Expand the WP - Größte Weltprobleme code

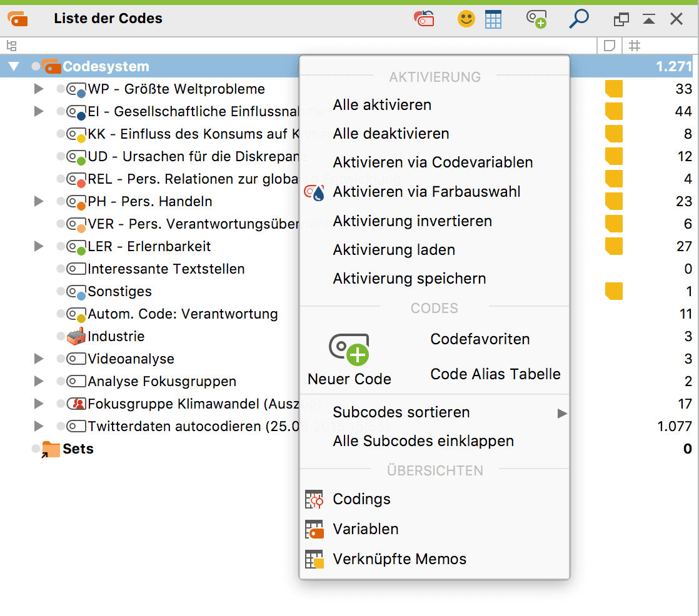(39, 89)
